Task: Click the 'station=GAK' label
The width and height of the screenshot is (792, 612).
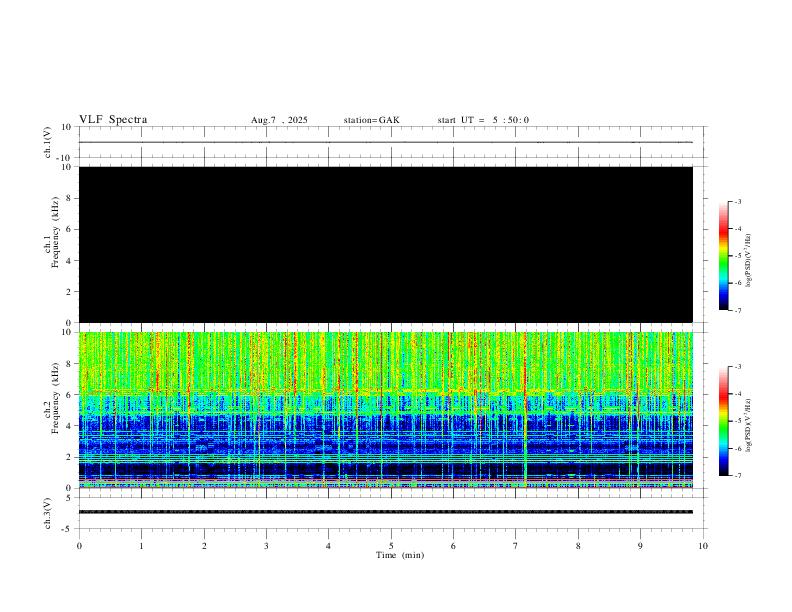Action: (x=371, y=120)
